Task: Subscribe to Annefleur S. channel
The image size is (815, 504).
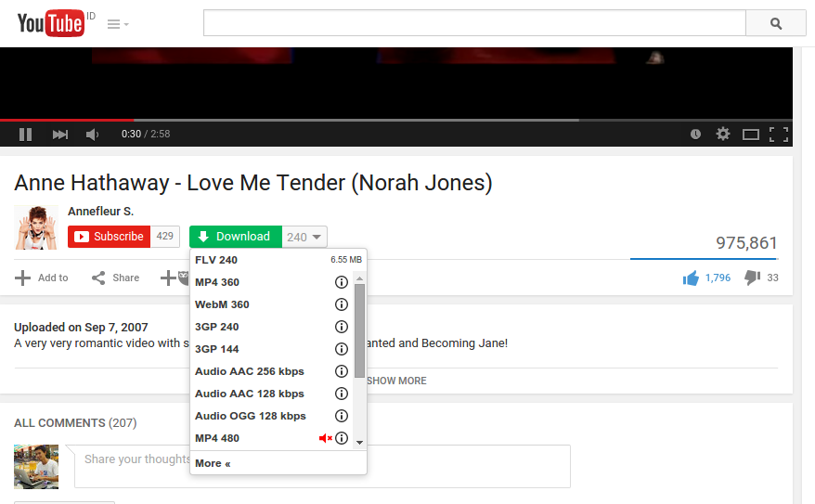Action: tap(110, 237)
